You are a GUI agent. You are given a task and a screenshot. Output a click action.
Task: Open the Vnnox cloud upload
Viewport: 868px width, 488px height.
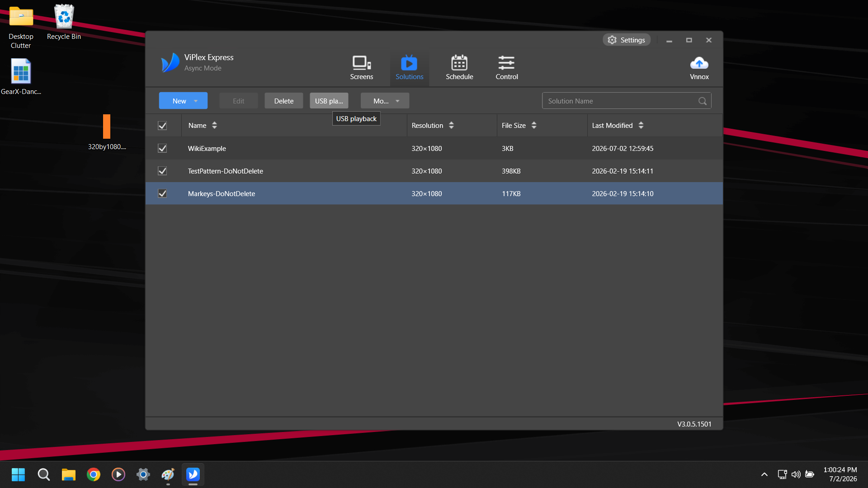[699, 68]
